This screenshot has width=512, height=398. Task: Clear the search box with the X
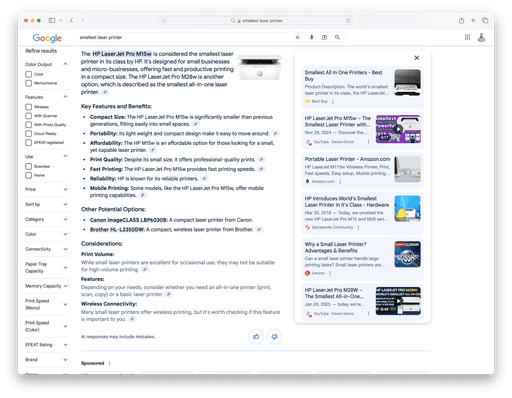pos(297,38)
